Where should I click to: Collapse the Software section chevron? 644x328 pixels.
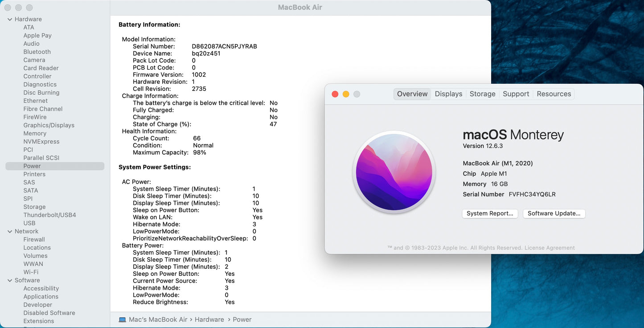[10, 280]
